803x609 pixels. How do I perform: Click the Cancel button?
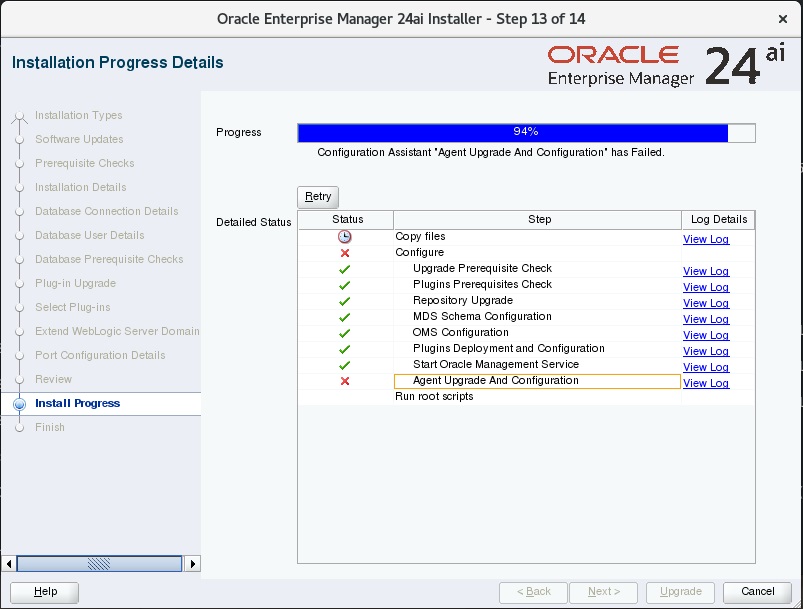click(x=757, y=592)
